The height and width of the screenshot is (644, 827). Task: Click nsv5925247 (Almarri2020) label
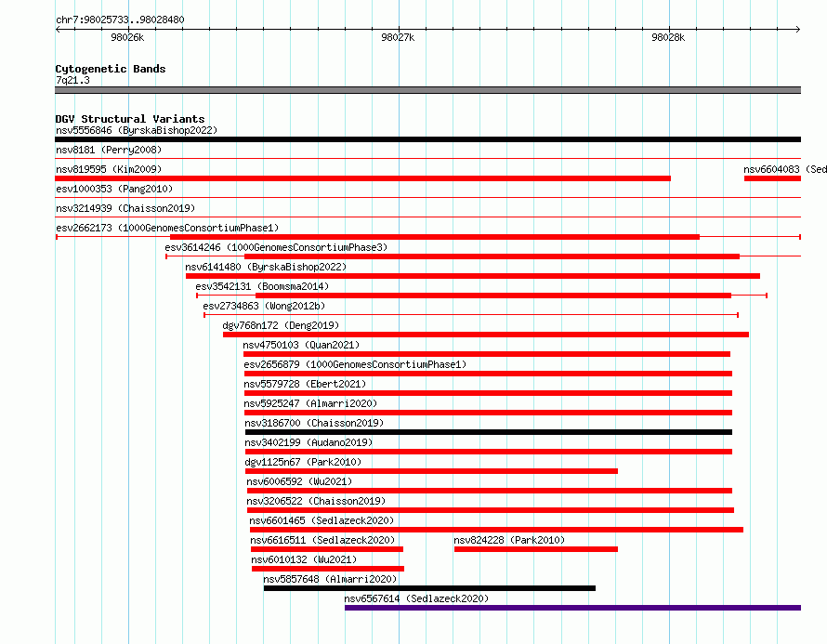(310, 403)
